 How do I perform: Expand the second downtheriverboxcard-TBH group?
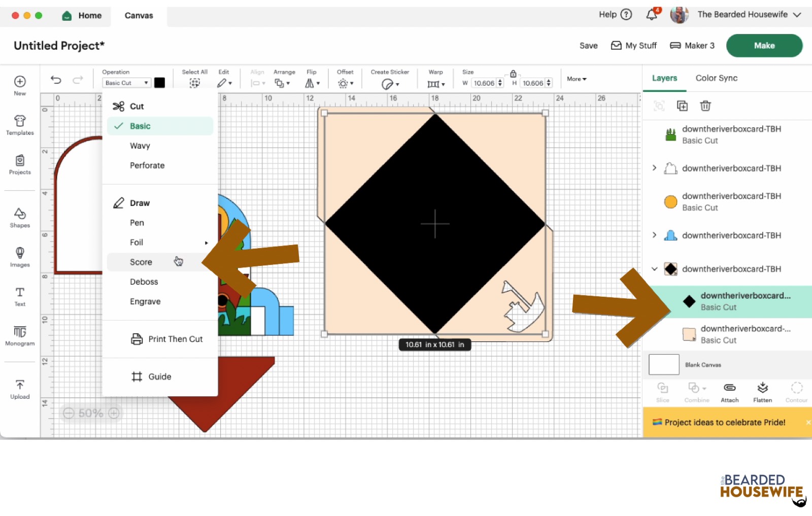654,168
